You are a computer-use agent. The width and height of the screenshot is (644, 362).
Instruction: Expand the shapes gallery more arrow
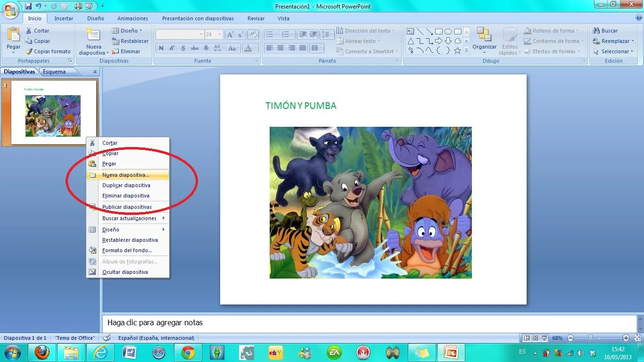[x=466, y=50]
